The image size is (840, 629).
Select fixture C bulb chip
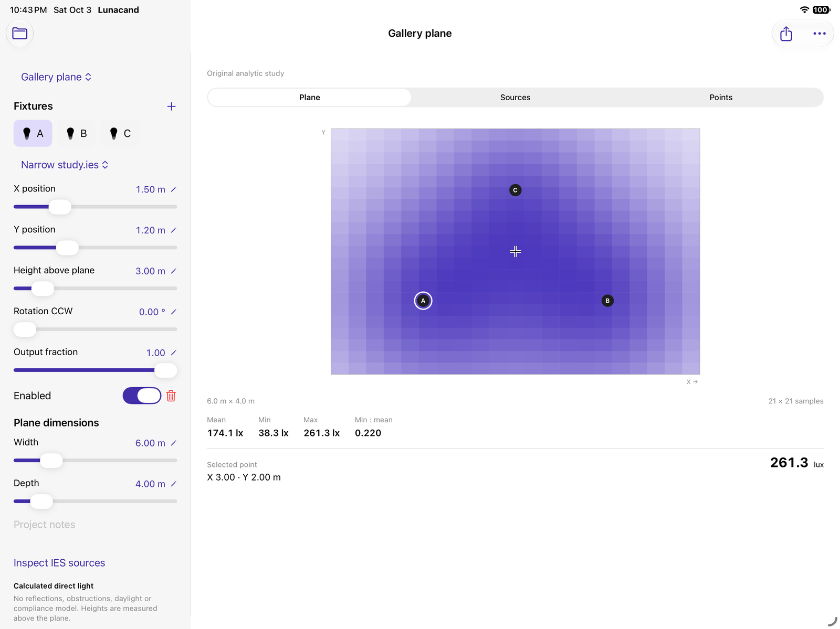[x=120, y=133]
